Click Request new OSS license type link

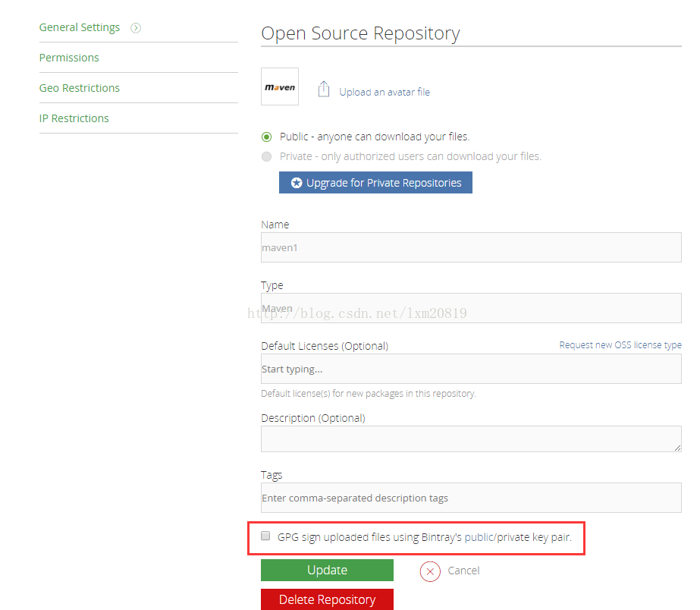(620, 344)
